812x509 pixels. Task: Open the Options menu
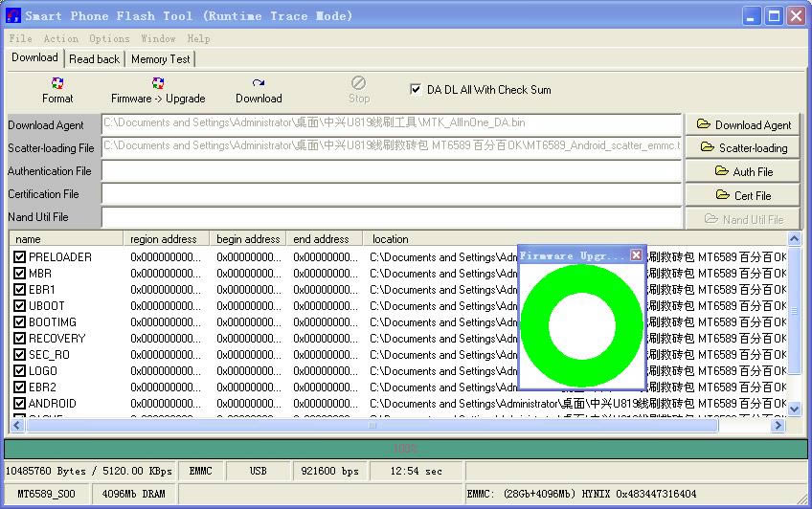(109, 39)
